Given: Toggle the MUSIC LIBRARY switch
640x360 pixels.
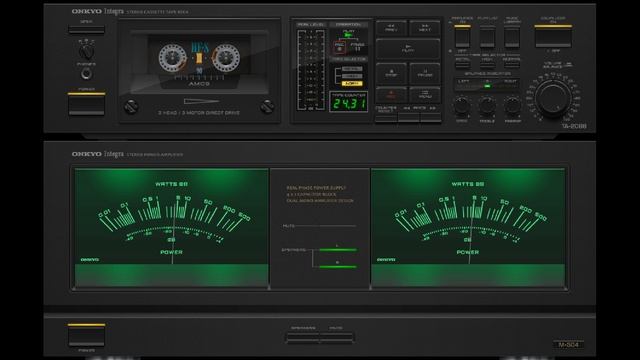Looking at the screenshot, I should 512,37.
